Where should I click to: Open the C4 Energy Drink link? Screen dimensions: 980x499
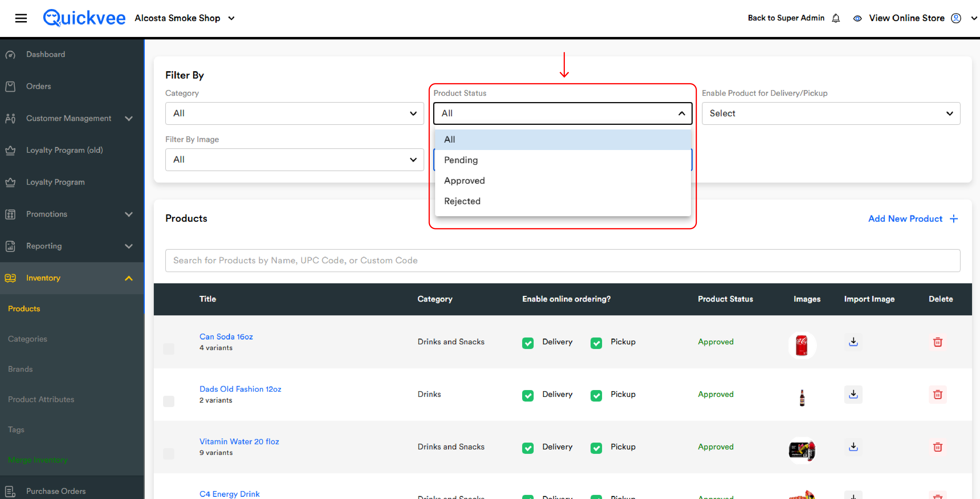[x=229, y=494]
